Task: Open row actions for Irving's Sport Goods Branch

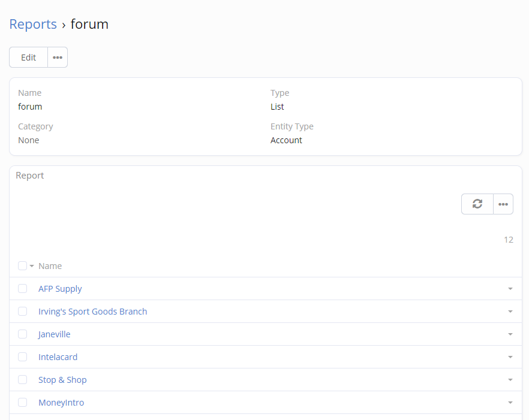Action: click(x=510, y=312)
